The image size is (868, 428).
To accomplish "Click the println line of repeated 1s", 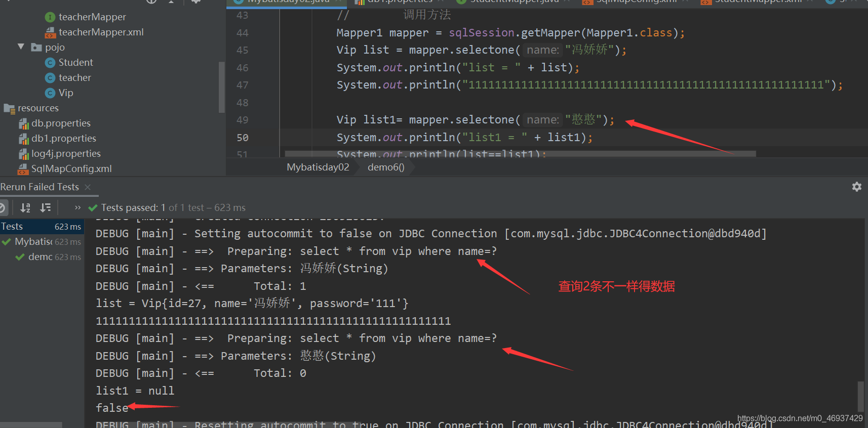I will click(589, 85).
